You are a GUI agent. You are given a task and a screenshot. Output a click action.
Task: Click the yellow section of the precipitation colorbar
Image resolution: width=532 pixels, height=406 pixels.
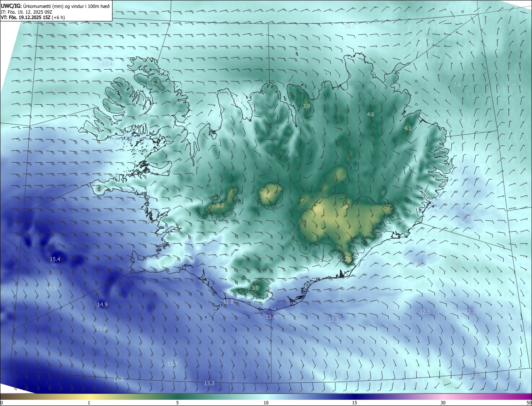pos(89,396)
